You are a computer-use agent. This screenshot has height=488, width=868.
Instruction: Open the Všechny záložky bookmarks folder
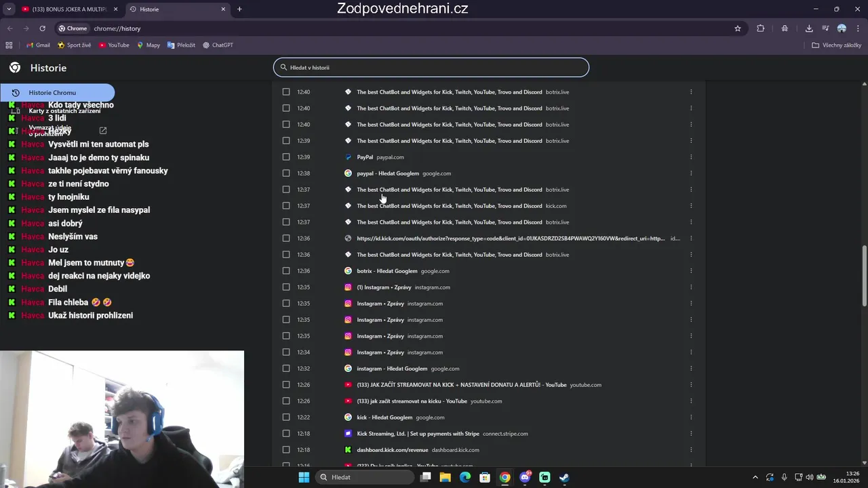coord(836,45)
